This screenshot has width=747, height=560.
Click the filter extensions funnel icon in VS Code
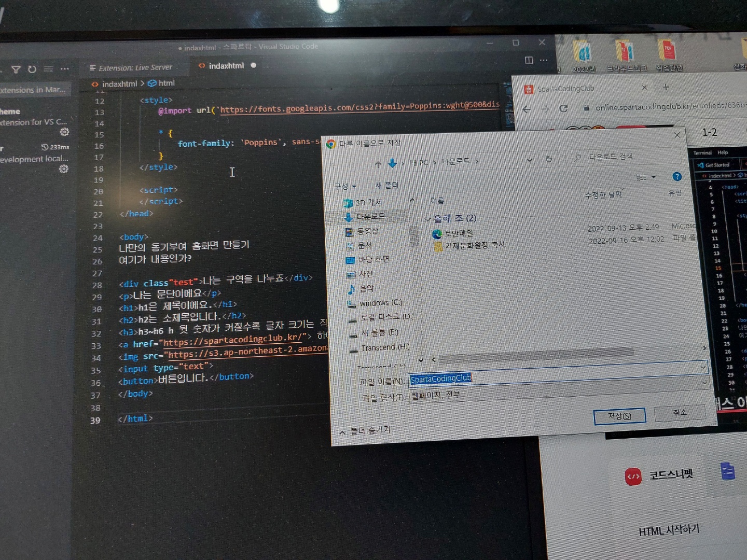point(16,69)
